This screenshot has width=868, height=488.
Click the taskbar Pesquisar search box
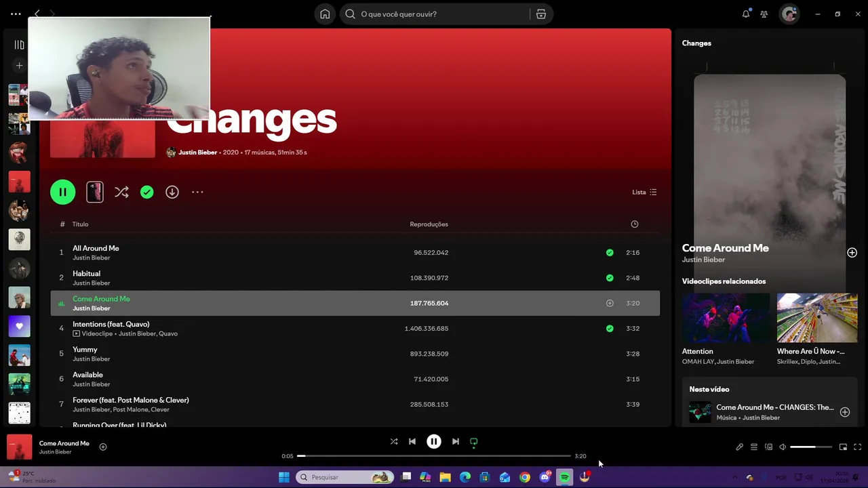(x=346, y=477)
